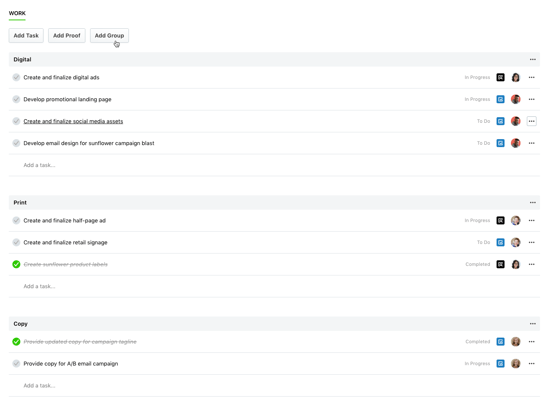Open more options for retail signage task

[532, 242]
